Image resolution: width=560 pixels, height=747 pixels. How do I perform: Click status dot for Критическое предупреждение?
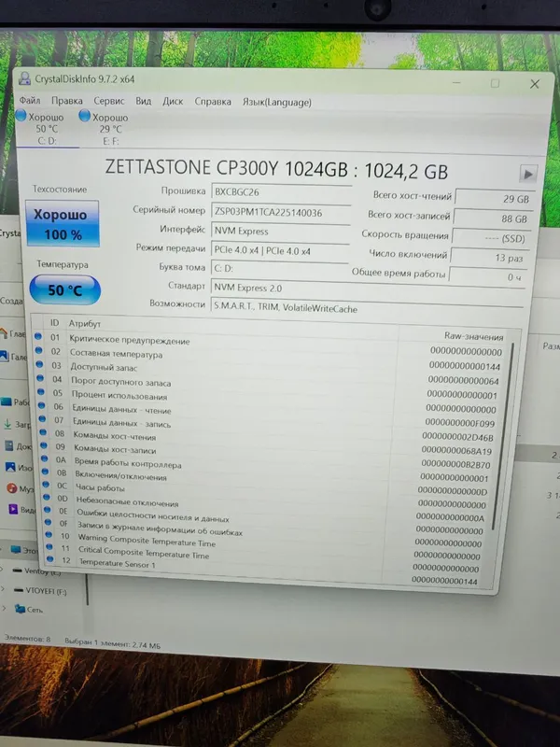pos(37,336)
